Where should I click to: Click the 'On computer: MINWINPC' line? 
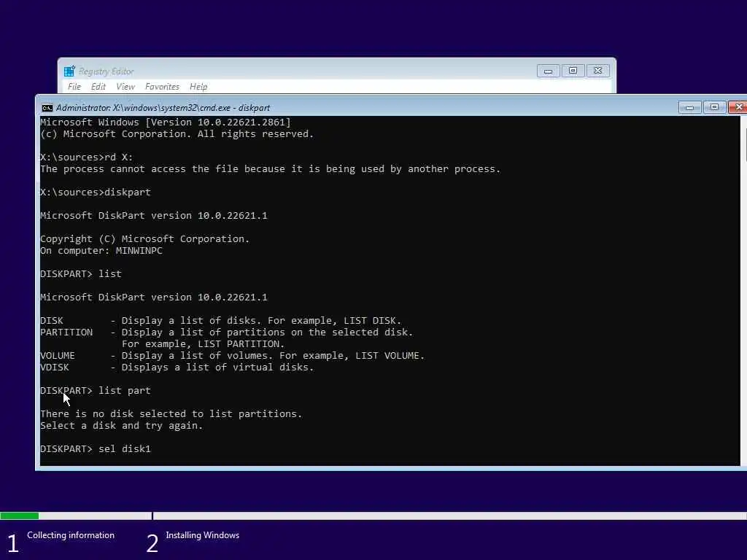101,251
